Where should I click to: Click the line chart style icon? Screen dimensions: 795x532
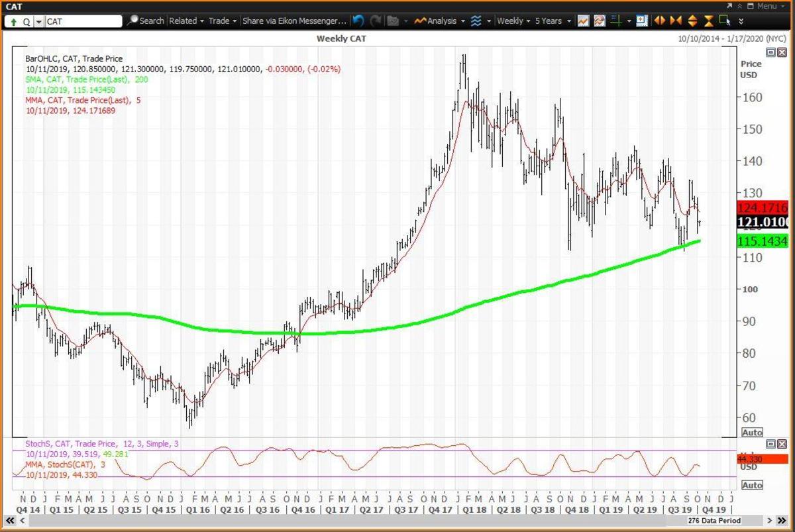pos(582,21)
